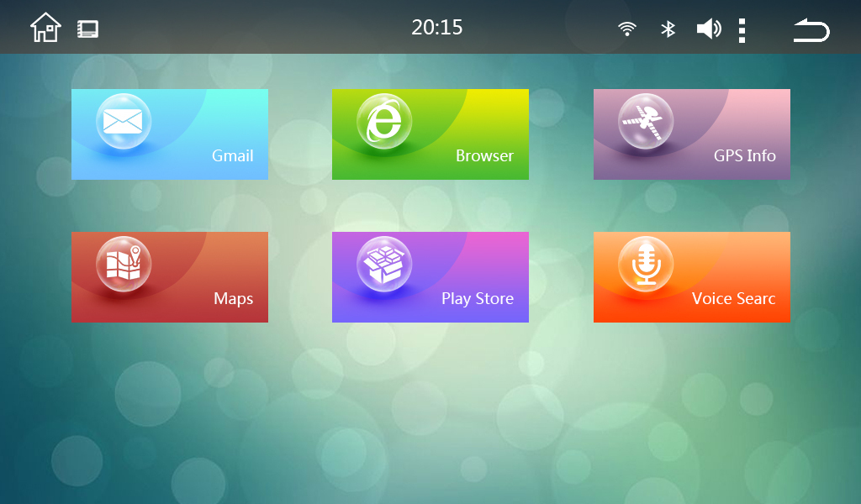Tap the Voice Search microphone icon
The height and width of the screenshot is (504, 861).
pos(646,264)
